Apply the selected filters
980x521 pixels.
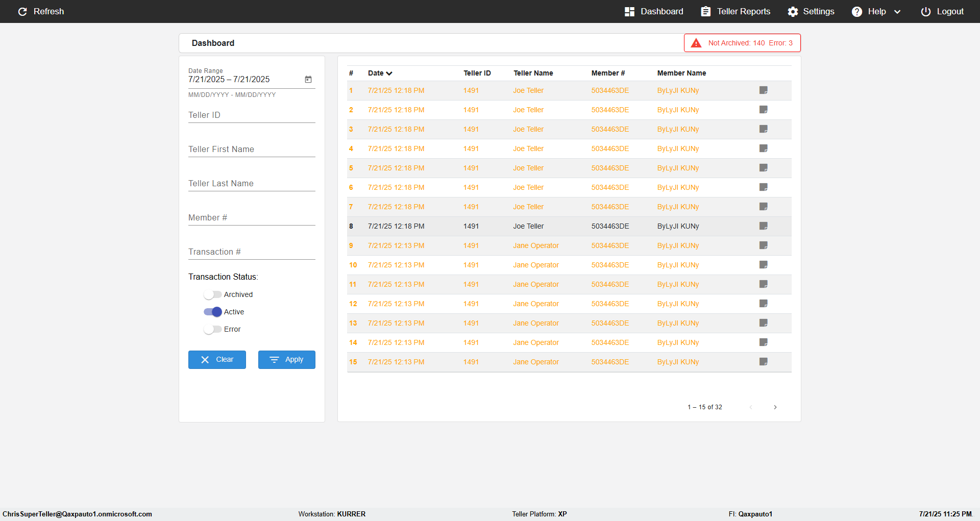point(287,360)
